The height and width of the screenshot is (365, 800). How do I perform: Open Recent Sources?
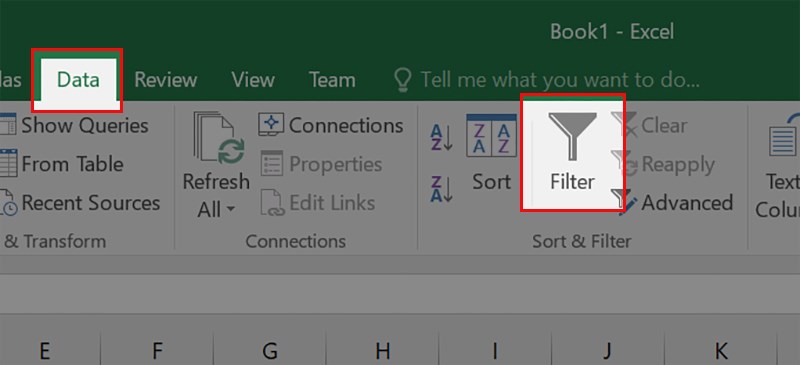[90, 203]
